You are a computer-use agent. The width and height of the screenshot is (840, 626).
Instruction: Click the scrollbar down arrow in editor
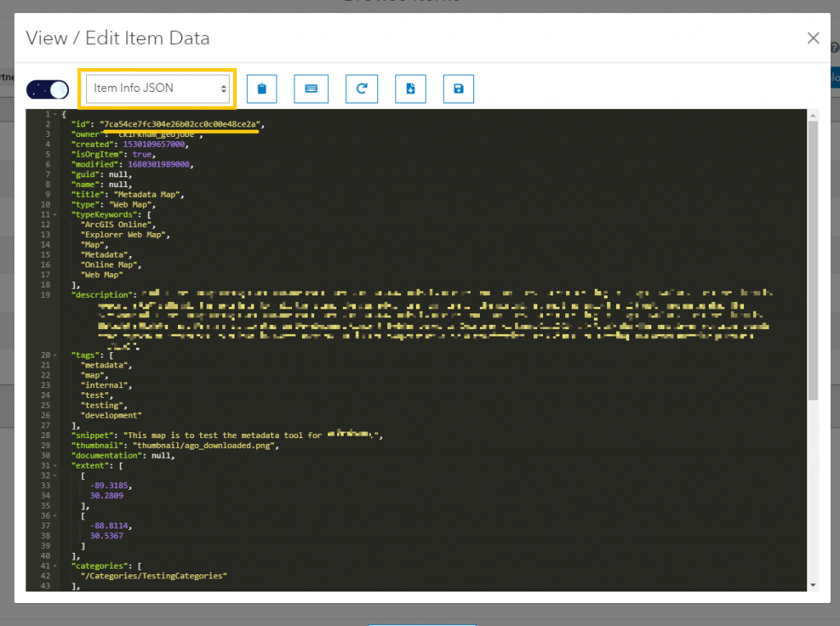812,584
